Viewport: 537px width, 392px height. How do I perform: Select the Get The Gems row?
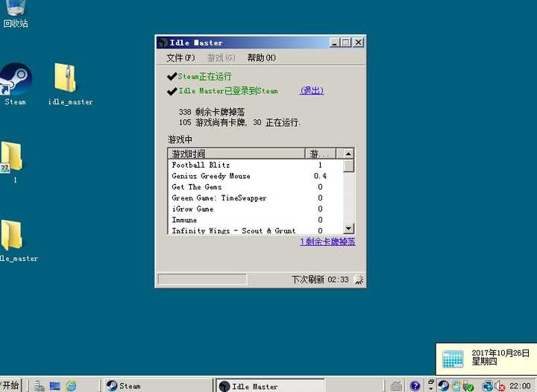[x=256, y=187]
